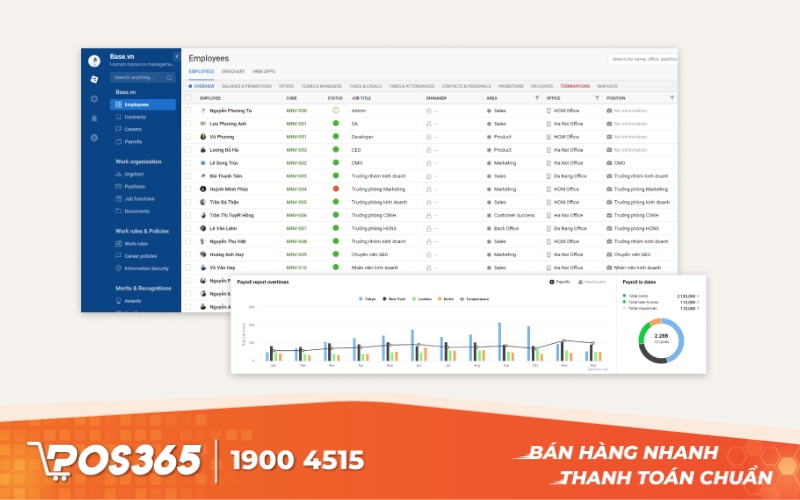Toggle the select-all checkbox in the table header
Viewport: 800px width, 500px height.
188,97
